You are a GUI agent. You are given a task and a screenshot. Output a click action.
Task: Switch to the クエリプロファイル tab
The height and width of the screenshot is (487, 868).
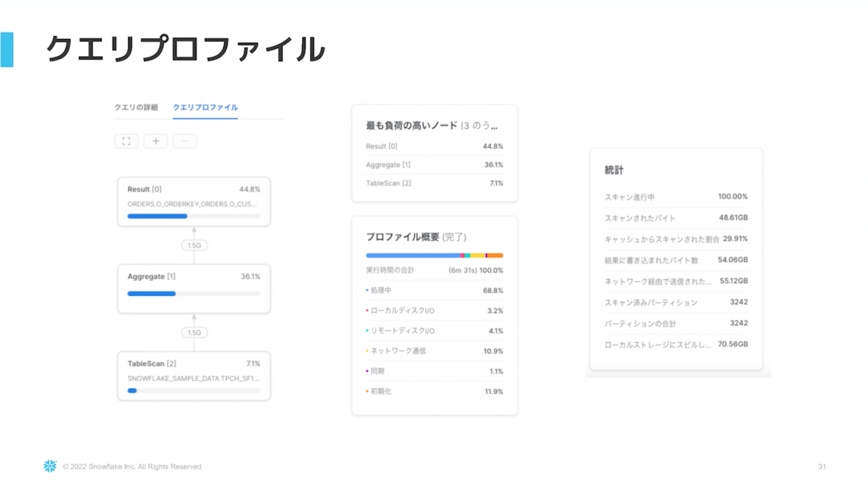pyautogui.click(x=205, y=107)
